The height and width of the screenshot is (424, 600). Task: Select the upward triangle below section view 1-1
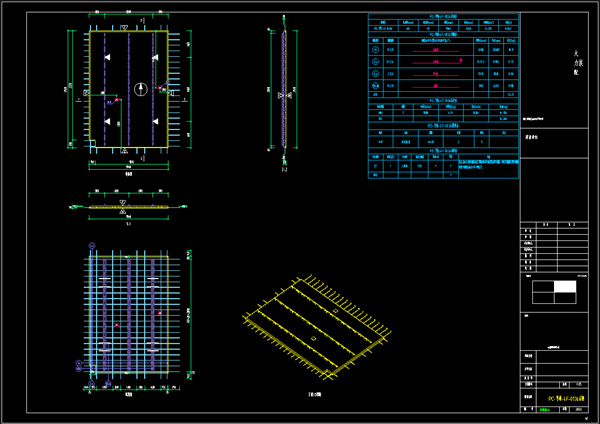pos(122,212)
